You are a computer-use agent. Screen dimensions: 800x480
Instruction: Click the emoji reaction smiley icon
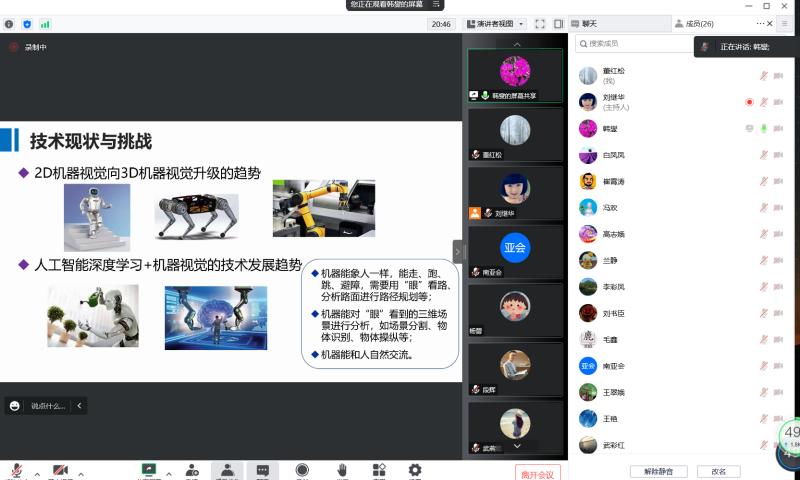pyautogui.click(x=14, y=406)
